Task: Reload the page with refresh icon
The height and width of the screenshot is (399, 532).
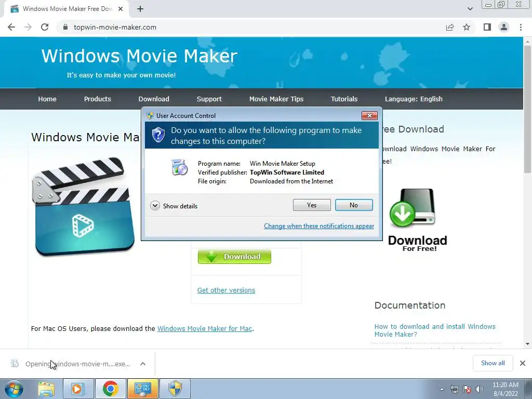Action: click(45, 27)
